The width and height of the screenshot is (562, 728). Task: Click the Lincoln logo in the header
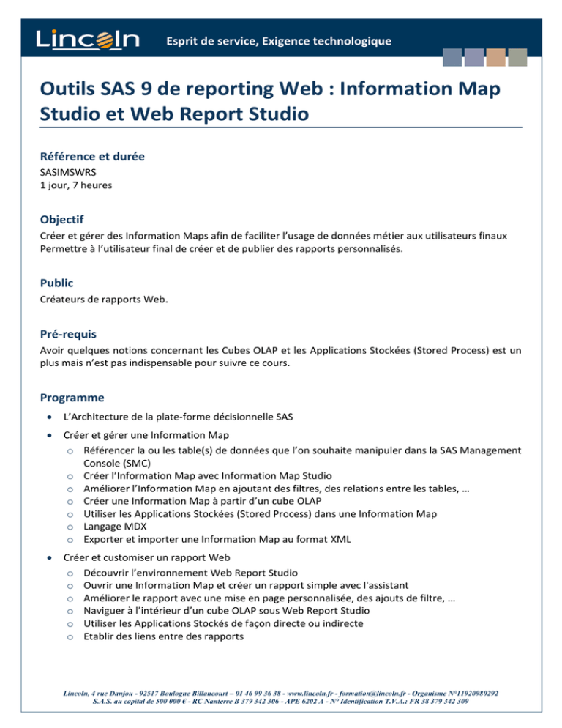coord(88,40)
